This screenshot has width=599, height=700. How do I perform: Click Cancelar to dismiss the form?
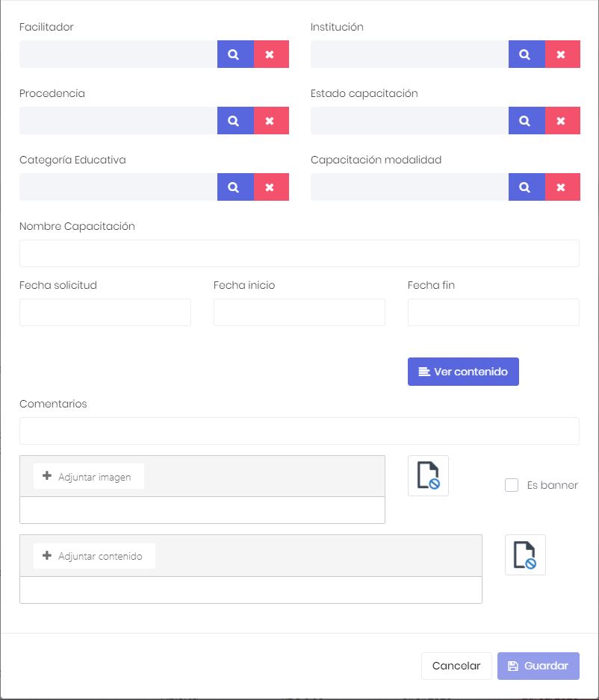click(x=456, y=666)
